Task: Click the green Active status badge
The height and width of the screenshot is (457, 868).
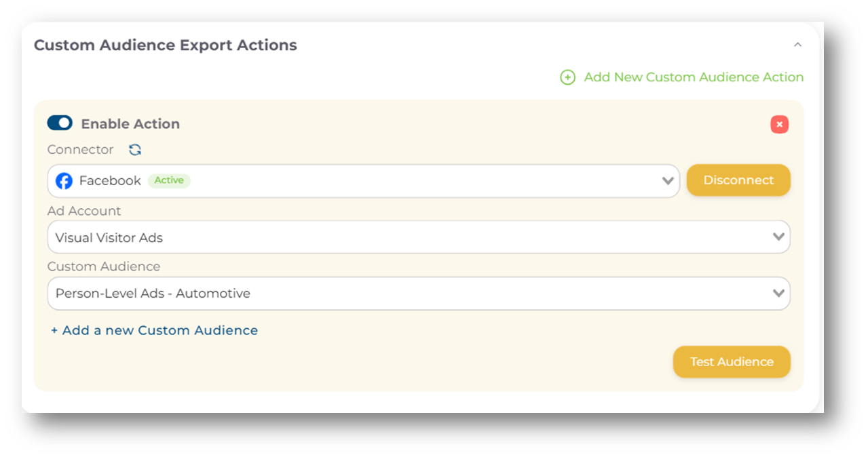Action: pyautogui.click(x=169, y=180)
